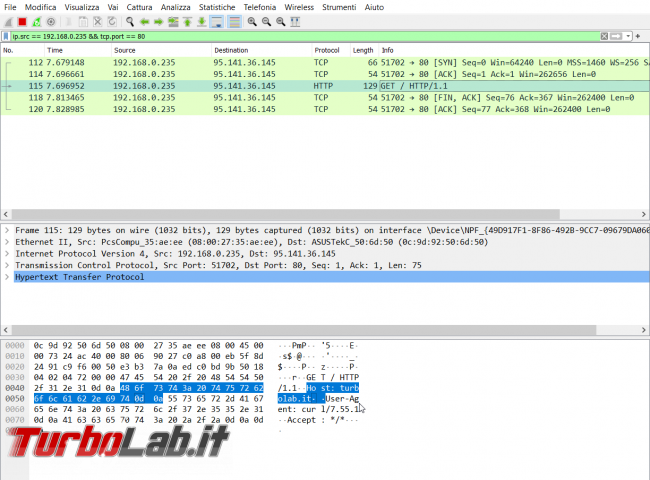Image resolution: width=650 pixels, height=480 pixels.
Task: Restart the current capture green fin icon
Action: tap(36, 22)
